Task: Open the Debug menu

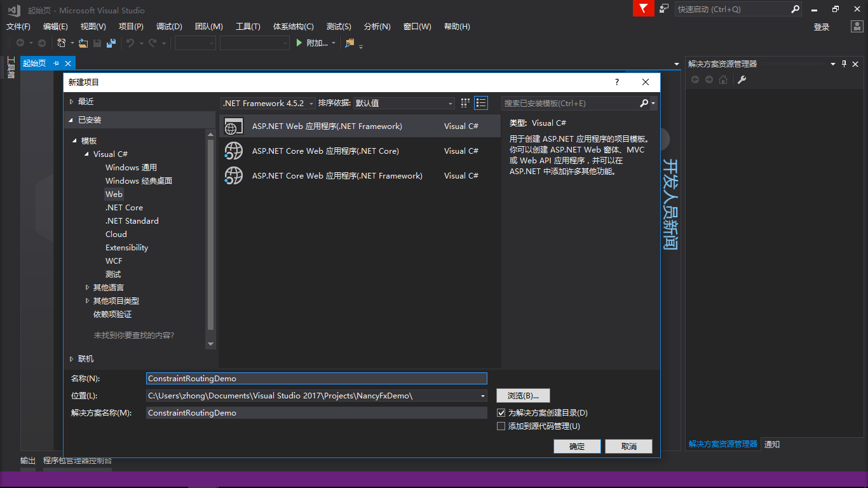Action: pyautogui.click(x=169, y=27)
